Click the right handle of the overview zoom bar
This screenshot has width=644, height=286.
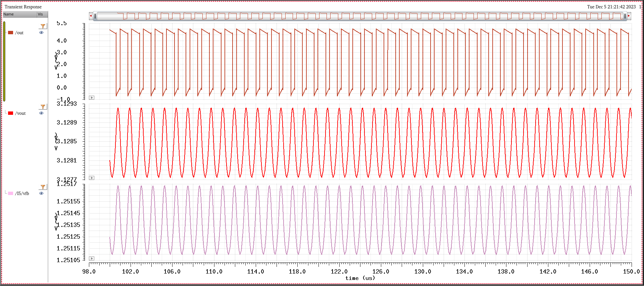(625, 16)
